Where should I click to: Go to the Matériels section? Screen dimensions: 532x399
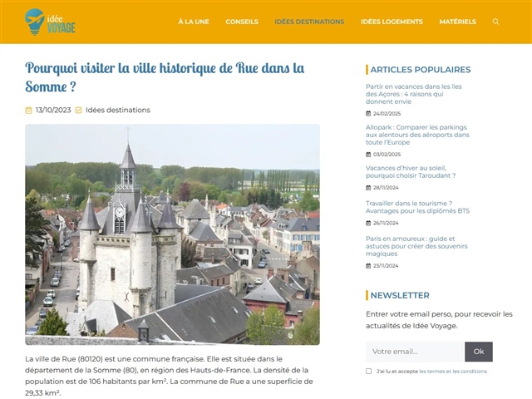click(457, 22)
